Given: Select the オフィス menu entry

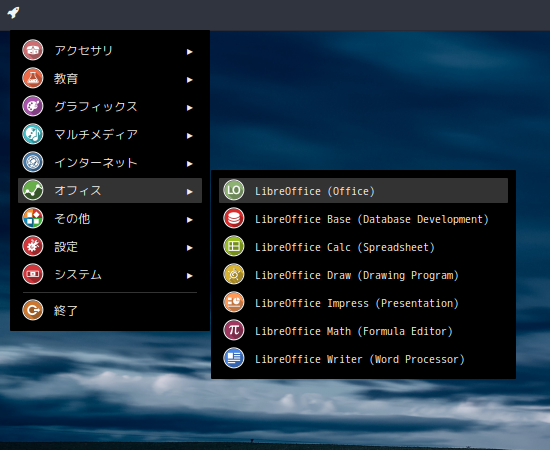Looking at the screenshot, I should [x=110, y=190].
